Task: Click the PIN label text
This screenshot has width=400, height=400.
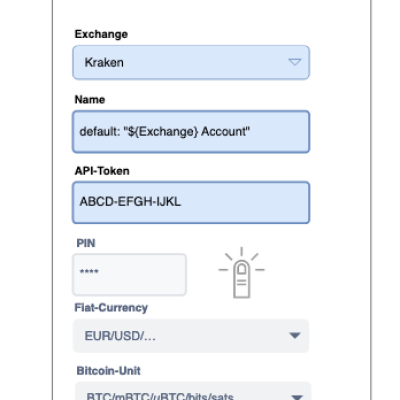Action: (86, 243)
